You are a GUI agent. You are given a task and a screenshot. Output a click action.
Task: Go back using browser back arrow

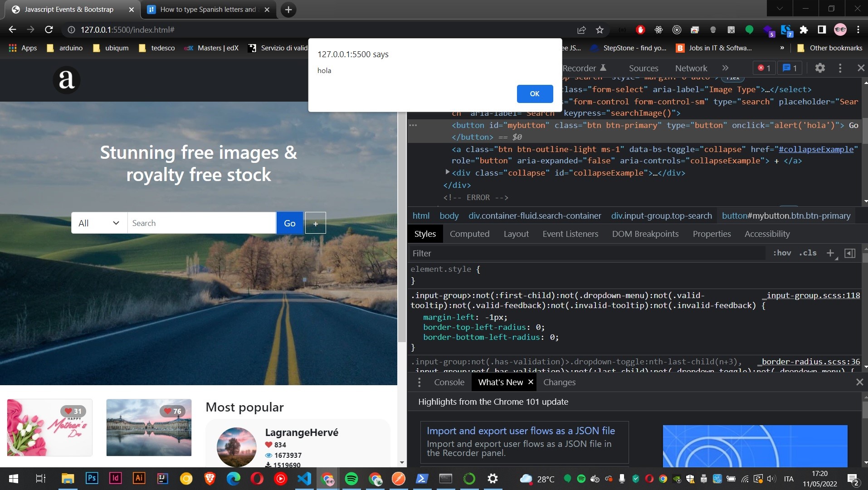tap(12, 29)
